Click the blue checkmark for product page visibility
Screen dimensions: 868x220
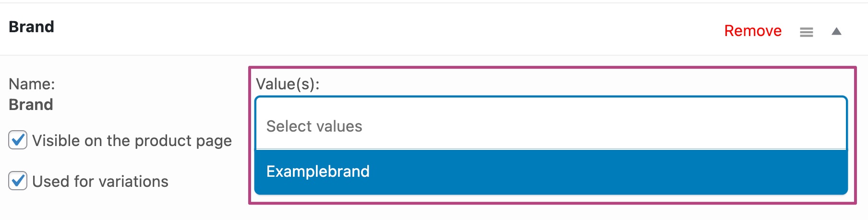[x=18, y=140]
